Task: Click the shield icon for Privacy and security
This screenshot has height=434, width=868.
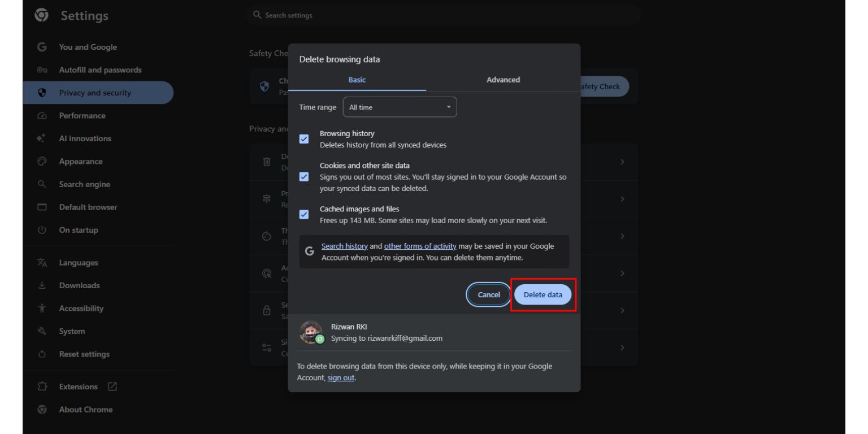Action: click(41, 93)
